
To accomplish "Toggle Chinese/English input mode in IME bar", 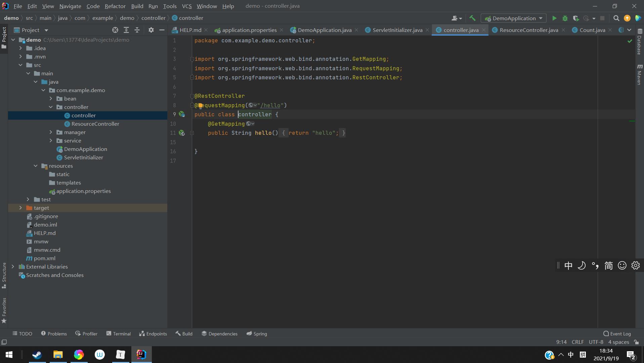I will [x=568, y=266].
